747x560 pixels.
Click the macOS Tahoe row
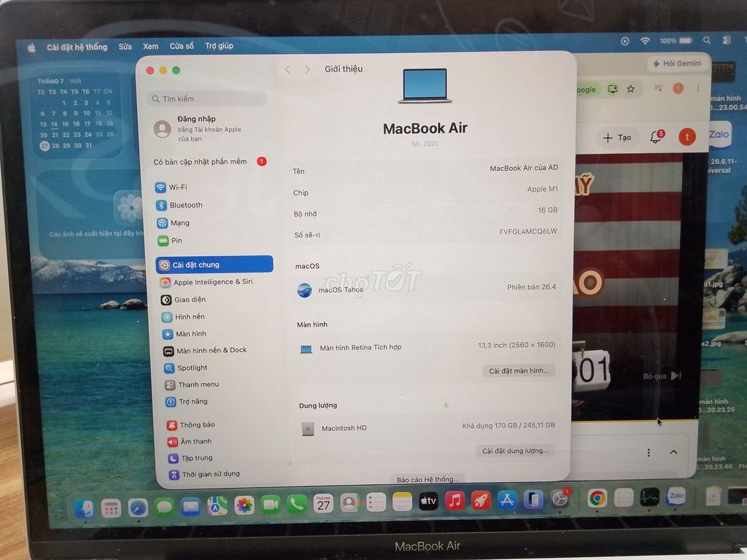click(425, 288)
